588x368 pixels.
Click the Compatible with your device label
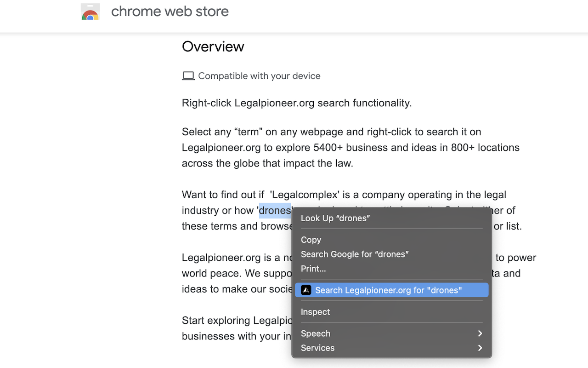coord(259,75)
